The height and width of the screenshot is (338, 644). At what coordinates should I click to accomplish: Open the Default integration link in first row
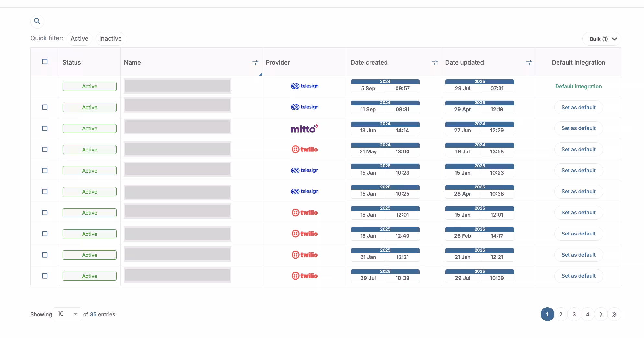click(x=578, y=86)
